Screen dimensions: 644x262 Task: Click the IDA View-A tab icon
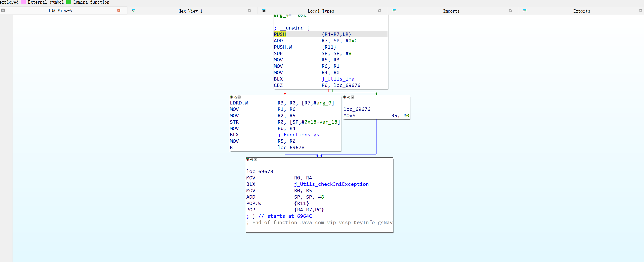click(x=3, y=11)
